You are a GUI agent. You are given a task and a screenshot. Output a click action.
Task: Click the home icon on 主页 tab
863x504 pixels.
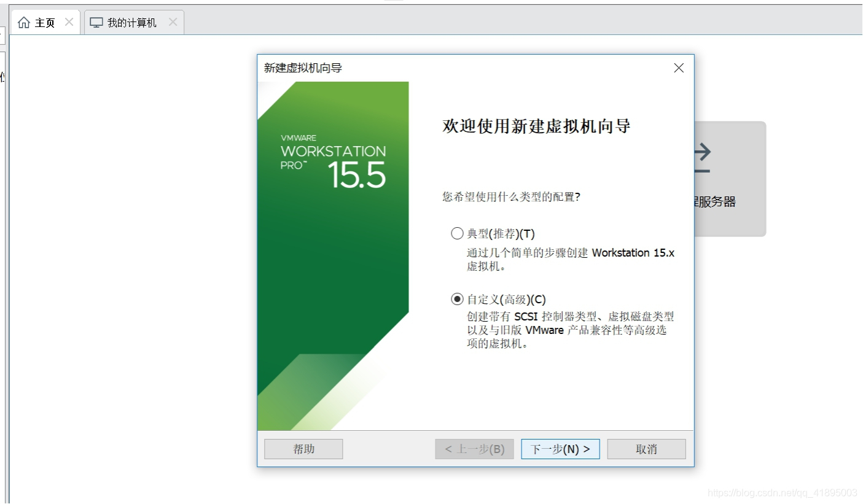(23, 23)
